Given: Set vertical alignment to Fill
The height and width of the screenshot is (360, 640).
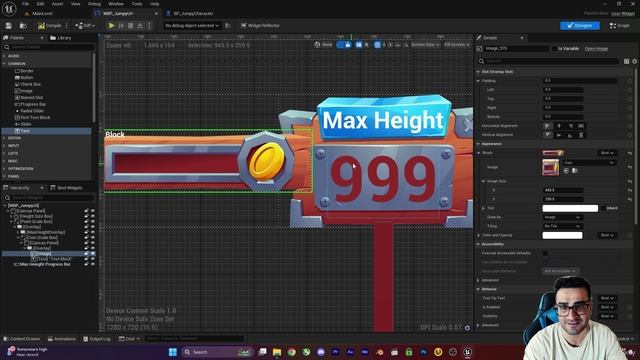Looking at the screenshot, I should pyautogui.click(x=581, y=135).
